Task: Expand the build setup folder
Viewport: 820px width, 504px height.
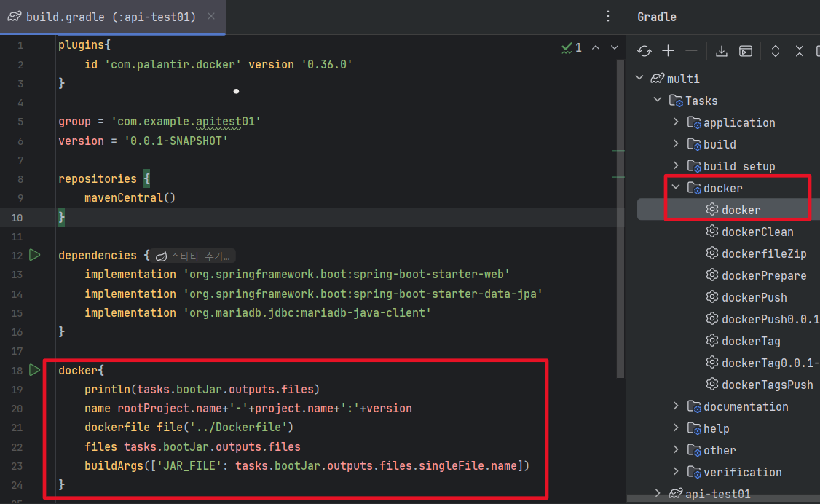Action: pos(676,166)
